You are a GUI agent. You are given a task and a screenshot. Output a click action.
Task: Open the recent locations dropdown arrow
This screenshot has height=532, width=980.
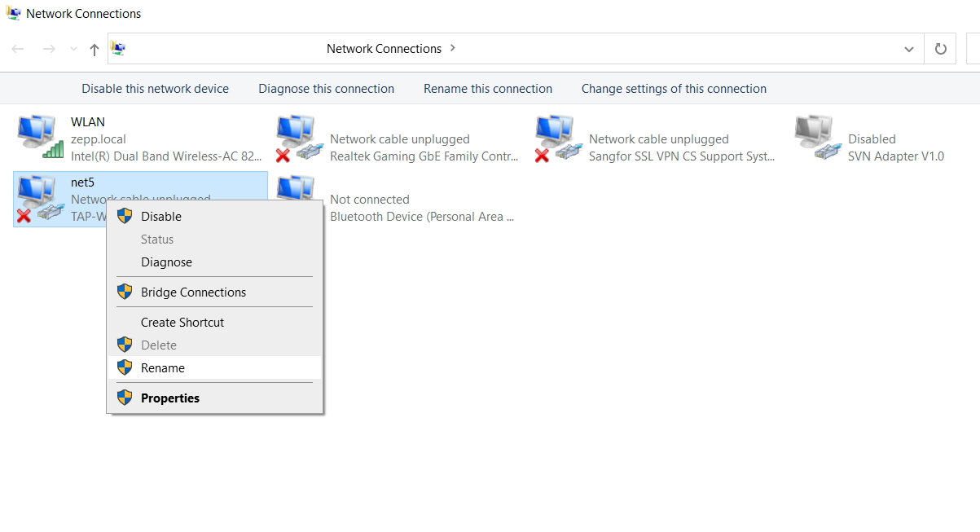pyautogui.click(x=73, y=50)
